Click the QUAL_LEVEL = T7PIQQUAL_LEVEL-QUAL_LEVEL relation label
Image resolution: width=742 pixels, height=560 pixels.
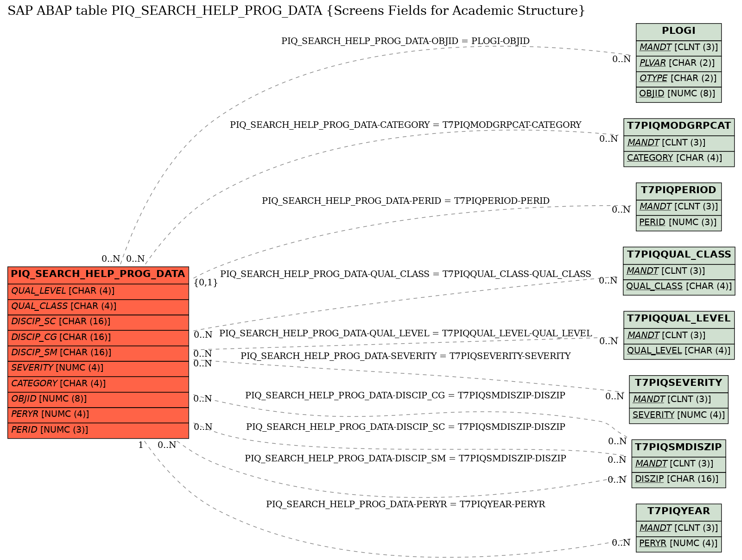[x=406, y=333]
